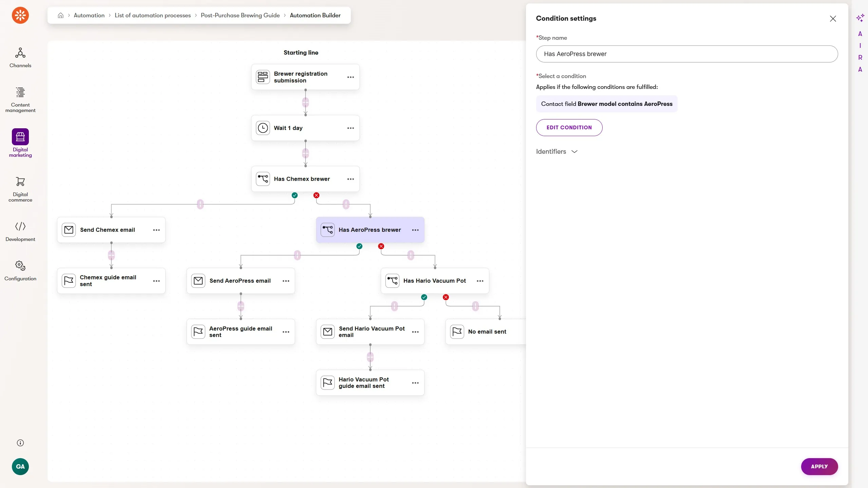868x488 pixels.
Task: Click the green check under Has Hario Vacuum Pot
Action: (424, 297)
